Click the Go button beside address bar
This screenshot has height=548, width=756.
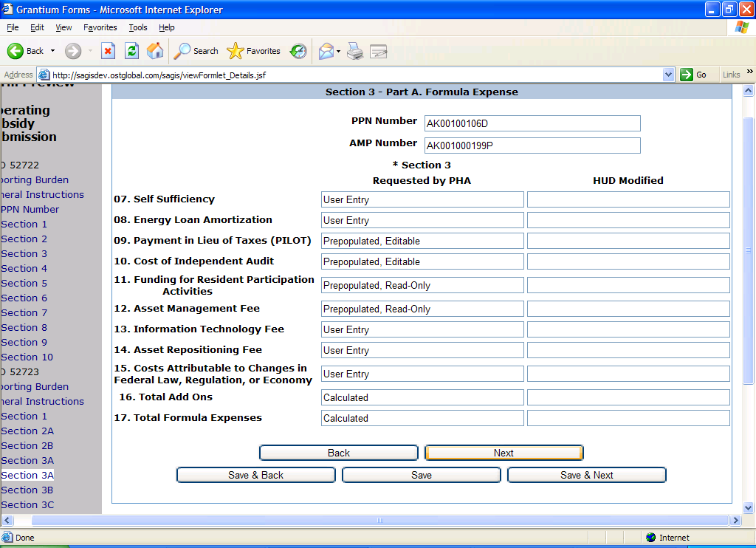click(693, 75)
